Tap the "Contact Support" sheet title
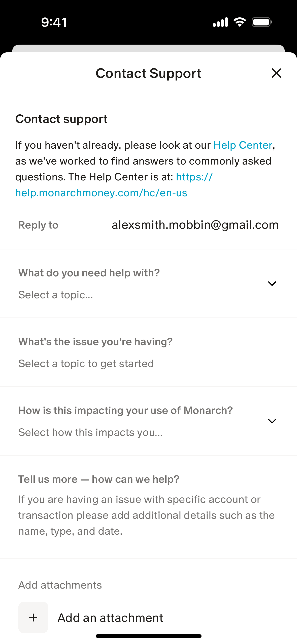This screenshot has height=644, width=297. tap(148, 74)
